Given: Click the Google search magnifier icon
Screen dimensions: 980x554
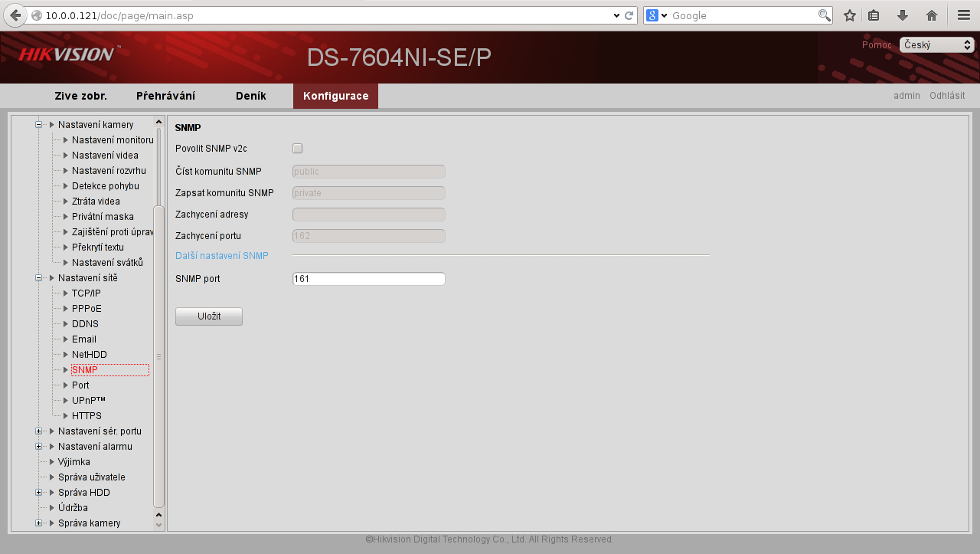Looking at the screenshot, I should 824,15.
